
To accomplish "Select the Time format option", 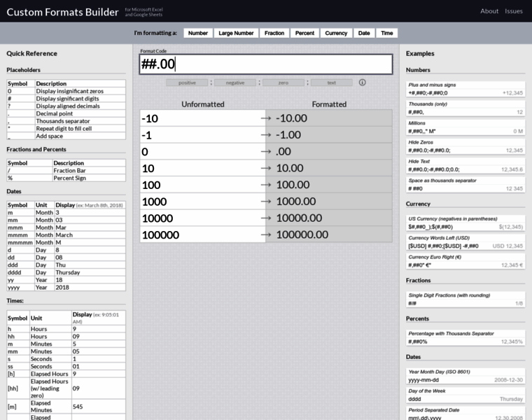I will 386,33.
